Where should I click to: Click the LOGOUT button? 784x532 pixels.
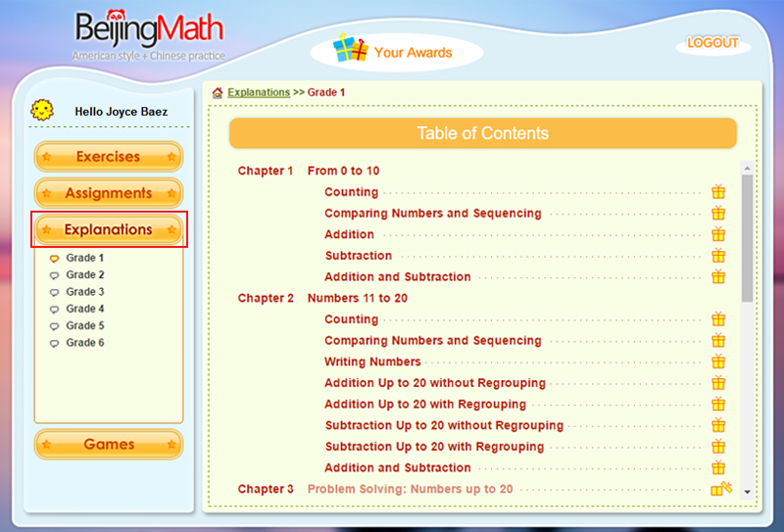coord(713,43)
